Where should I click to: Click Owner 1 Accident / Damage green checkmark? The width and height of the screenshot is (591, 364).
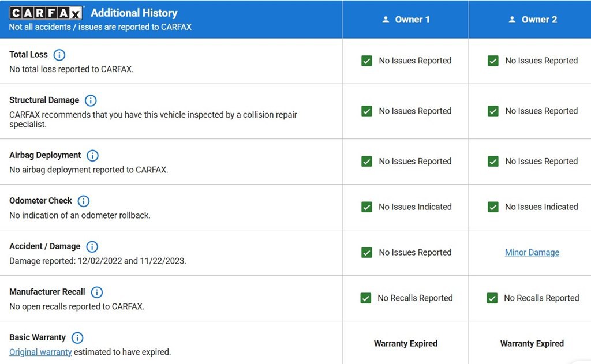tap(366, 252)
